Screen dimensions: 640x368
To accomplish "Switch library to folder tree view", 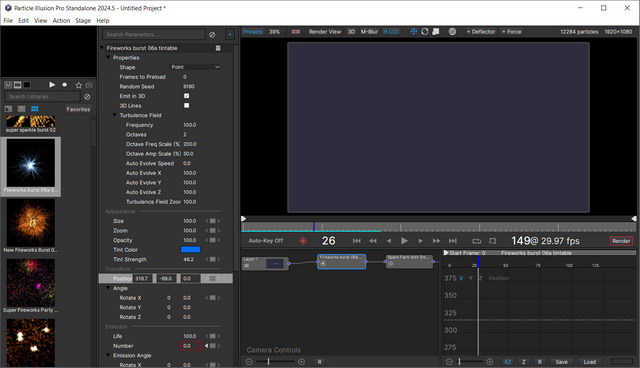I will point(8,109).
